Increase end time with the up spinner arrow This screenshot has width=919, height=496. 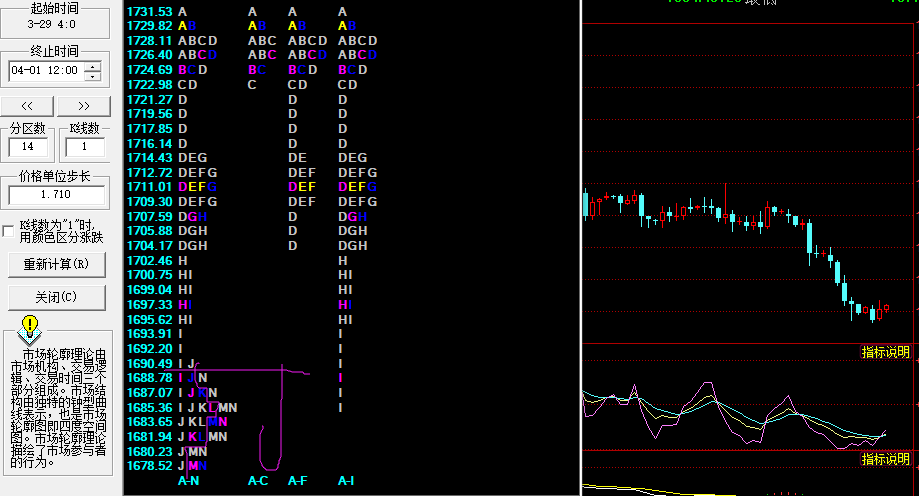93,66
